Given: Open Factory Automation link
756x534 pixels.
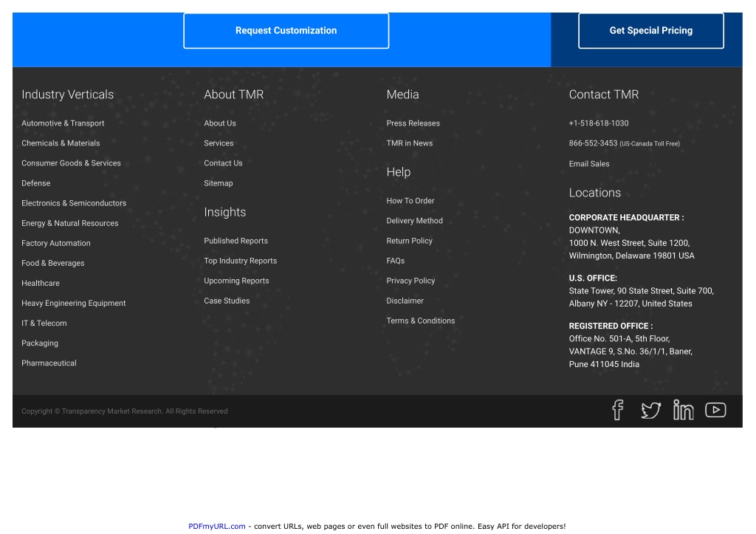Looking at the screenshot, I should 56,243.
